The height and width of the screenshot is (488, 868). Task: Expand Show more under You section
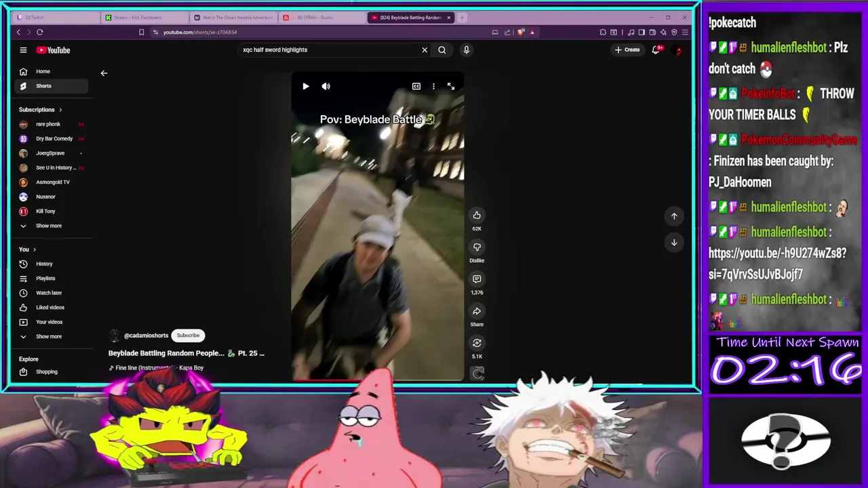(52, 336)
